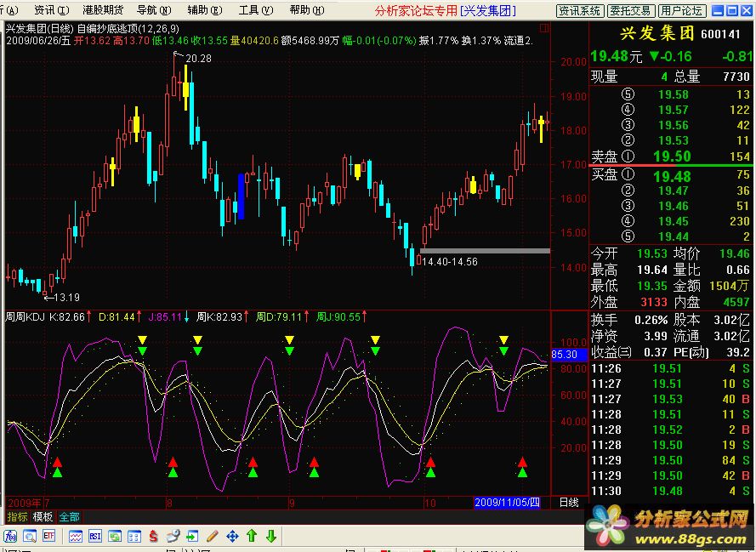
Task: Click the 用户论坛 button
Action: point(681,10)
